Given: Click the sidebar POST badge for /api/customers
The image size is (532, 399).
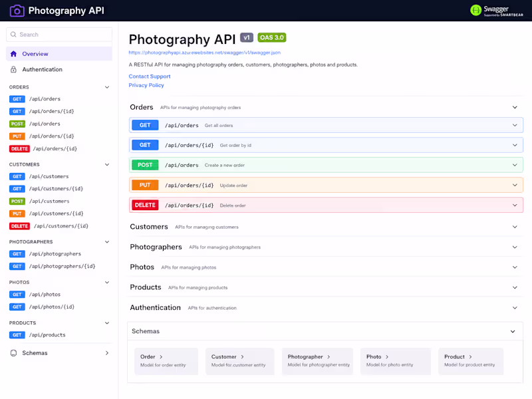Looking at the screenshot, I should click(17, 201).
